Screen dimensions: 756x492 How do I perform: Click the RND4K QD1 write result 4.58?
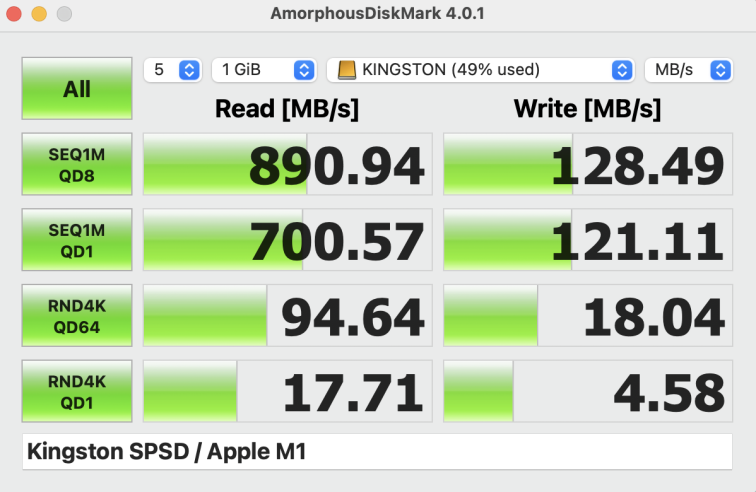click(x=587, y=392)
